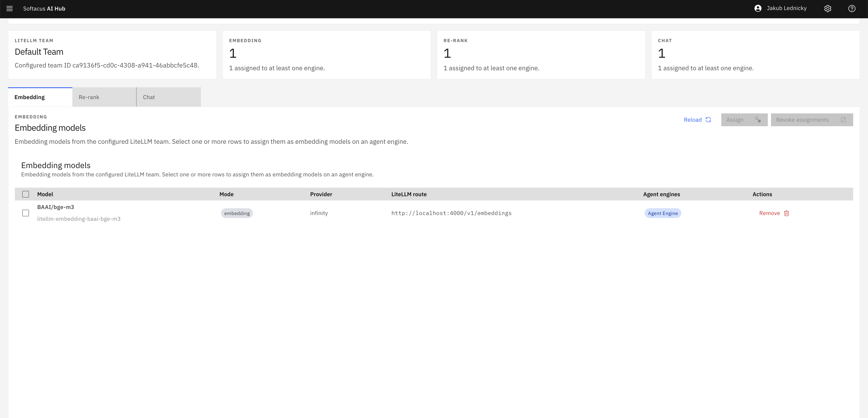The width and height of the screenshot is (868, 418).
Task: Switch to the Re-rank tab
Action: pyautogui.click(x=104, y=97)
